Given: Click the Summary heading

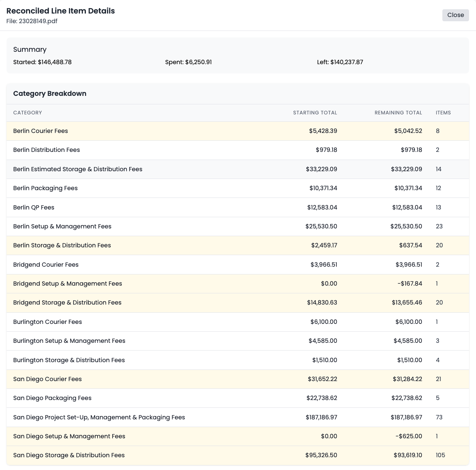Looking at the screenshot, I should (x=30, y=49).
